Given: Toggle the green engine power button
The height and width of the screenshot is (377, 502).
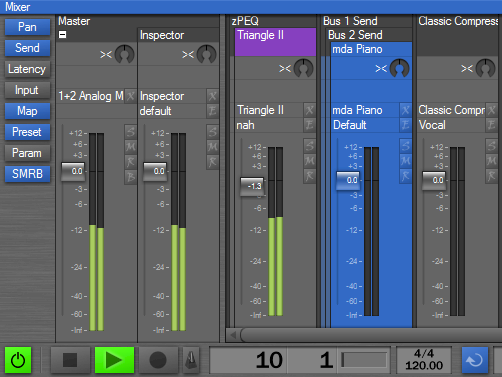Looking at the screenshot, I should coord(18,360).
